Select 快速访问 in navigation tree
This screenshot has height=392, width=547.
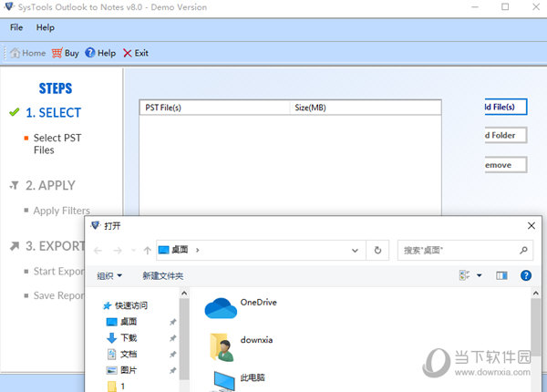[125, 306]
